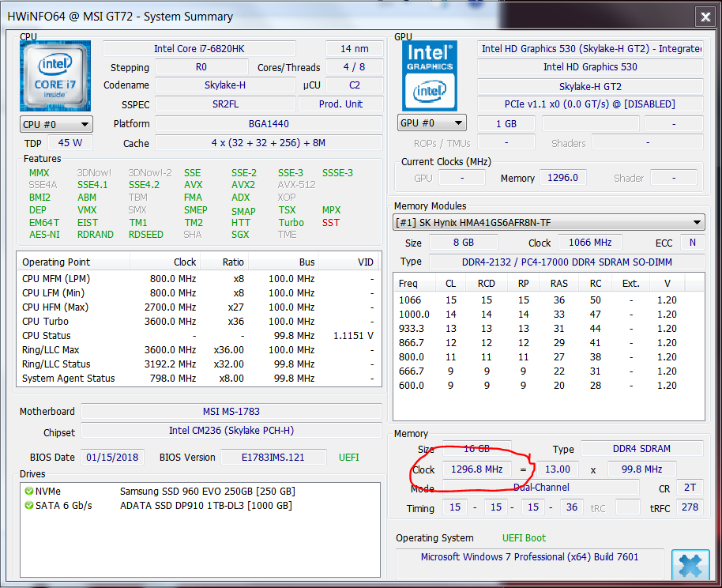Click the Operating Point column header
Viewport: 722px width, 588px height.
73,262
